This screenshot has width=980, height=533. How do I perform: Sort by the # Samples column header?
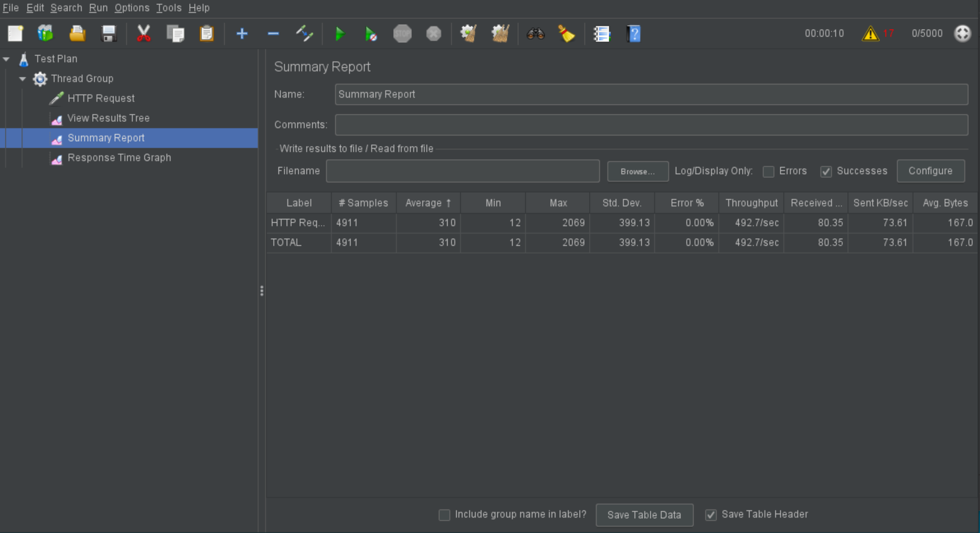(x=364, y=203)
